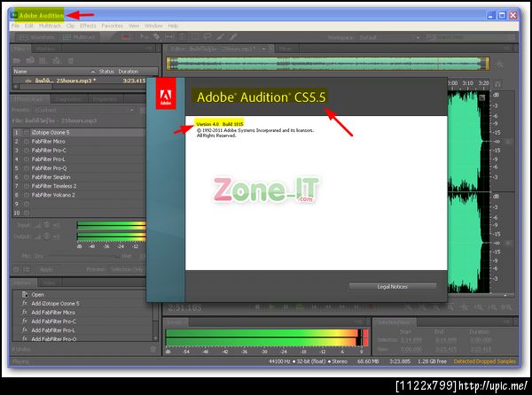The image size is (532, 395).
Task: Click the waveform overview navigator bar
Action: coord(328,64)
